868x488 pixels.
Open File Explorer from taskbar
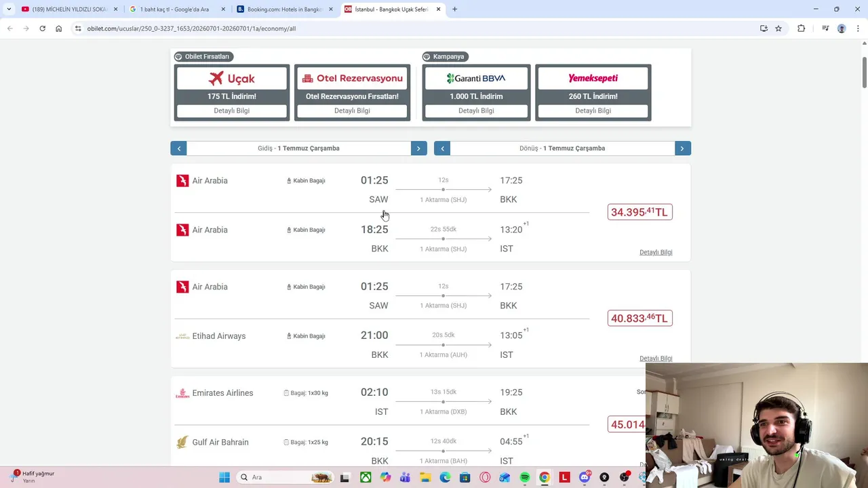tap(425, 477)
